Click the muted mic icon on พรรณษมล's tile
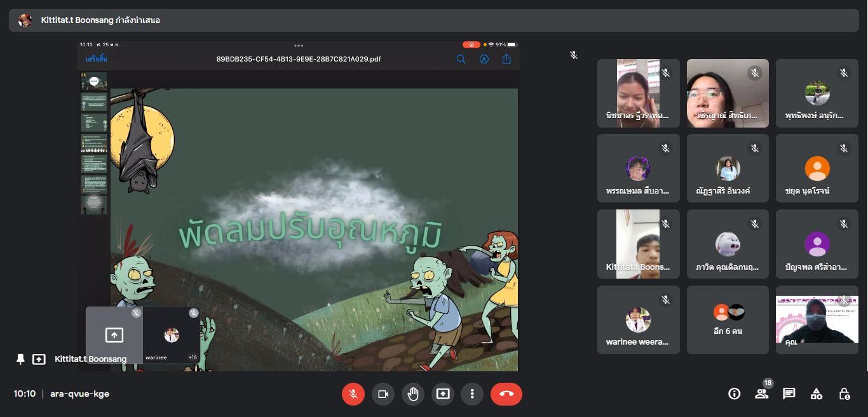The width and height of the screenshot is (868, 417). [665, 149]
